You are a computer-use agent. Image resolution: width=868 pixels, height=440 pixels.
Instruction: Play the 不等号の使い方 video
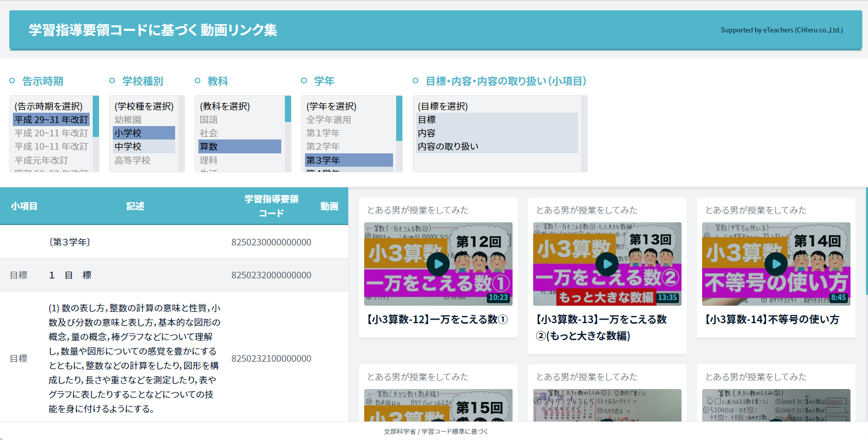tap(776, 264)
